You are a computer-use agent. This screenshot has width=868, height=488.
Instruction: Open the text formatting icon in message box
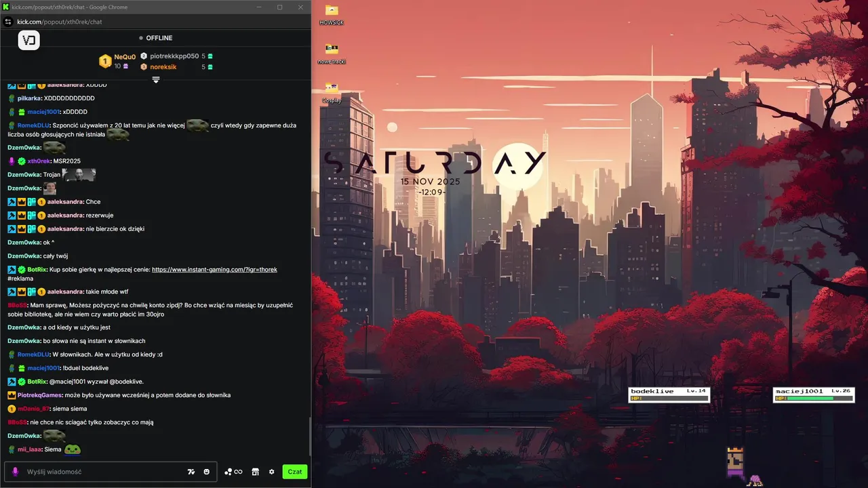point(191,472)
